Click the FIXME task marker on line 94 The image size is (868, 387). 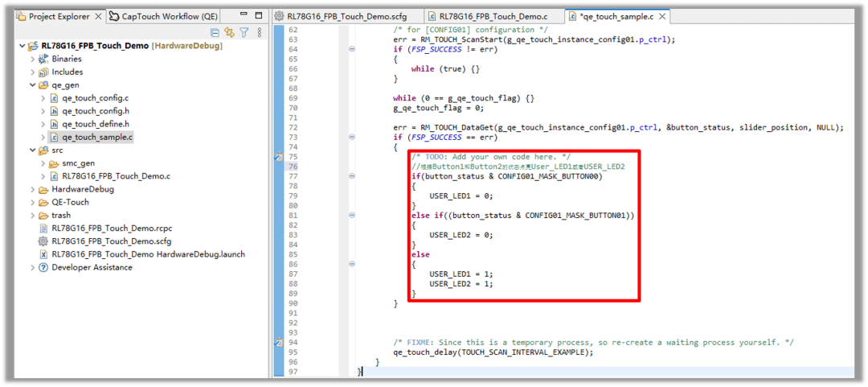pos(279,342)
